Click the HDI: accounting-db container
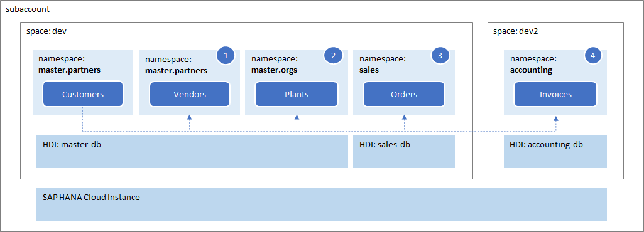Image resolution: width=644 pixels, height=232 pixels. click(x=555, y=152)
